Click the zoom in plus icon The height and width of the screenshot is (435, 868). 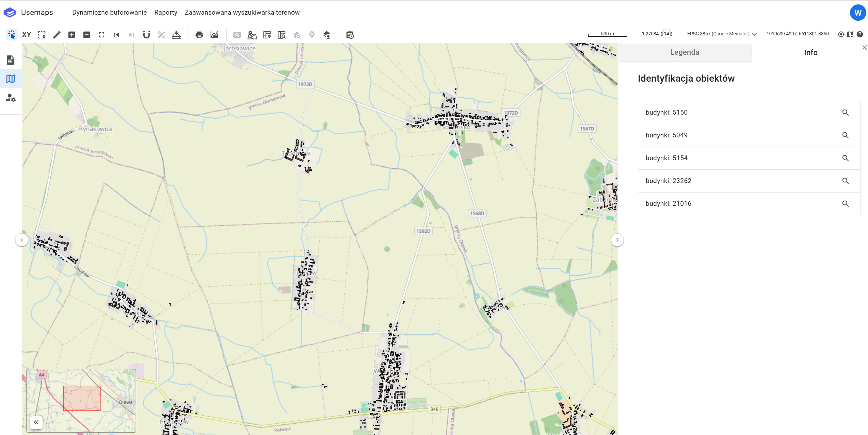pyautogui.click(x=71, y=35)
